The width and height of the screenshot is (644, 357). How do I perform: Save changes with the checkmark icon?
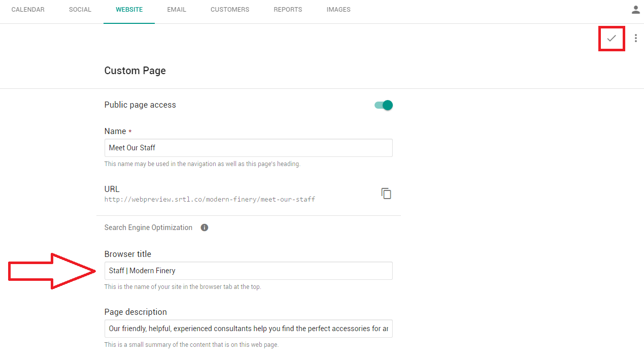[612, 38]
